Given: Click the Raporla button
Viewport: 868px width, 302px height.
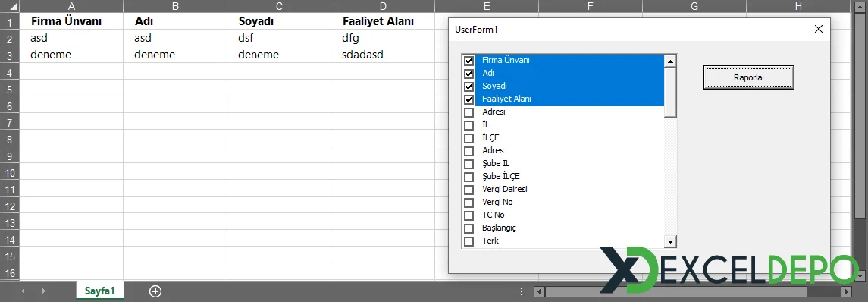Looking at the screenshot, I should pyautogui.click(x=748, y=77).
